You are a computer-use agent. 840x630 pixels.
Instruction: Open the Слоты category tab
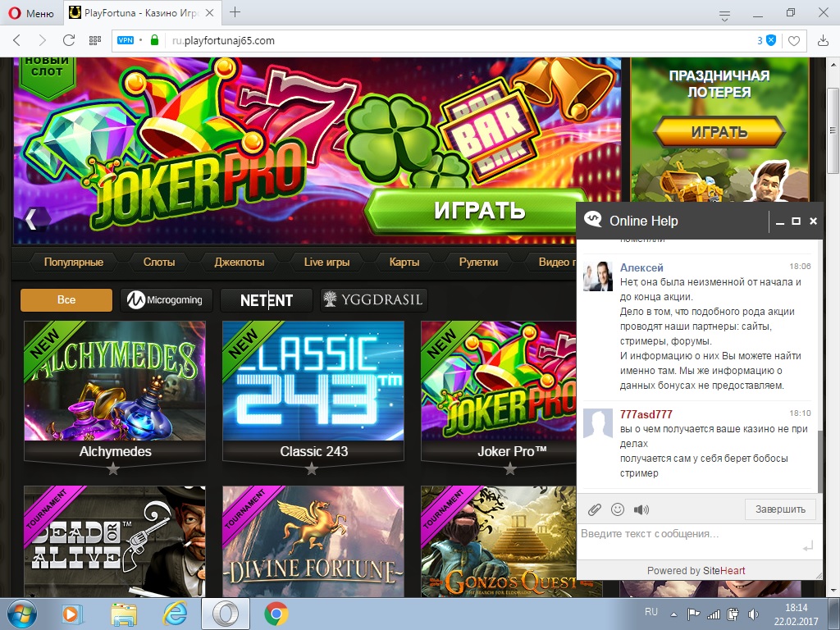[158, 262]
